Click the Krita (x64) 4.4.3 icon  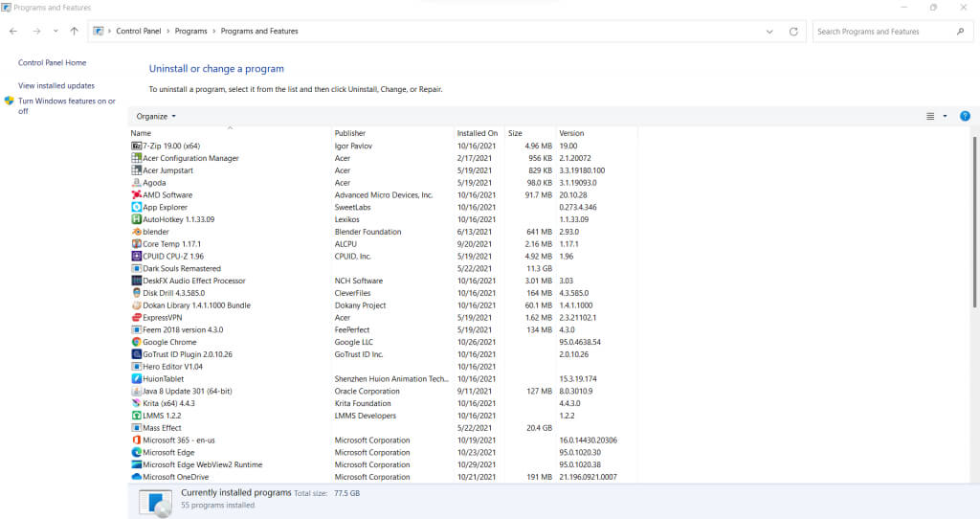136,403
